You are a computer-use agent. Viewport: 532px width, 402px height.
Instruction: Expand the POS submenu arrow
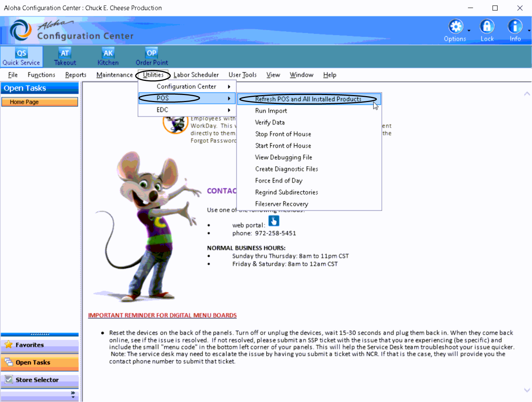pyautogui.click(x=229, y=98)
